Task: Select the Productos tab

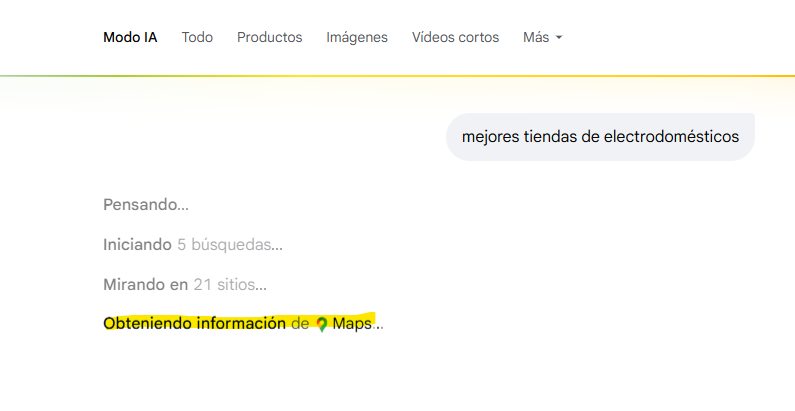Action: [269, 37]
